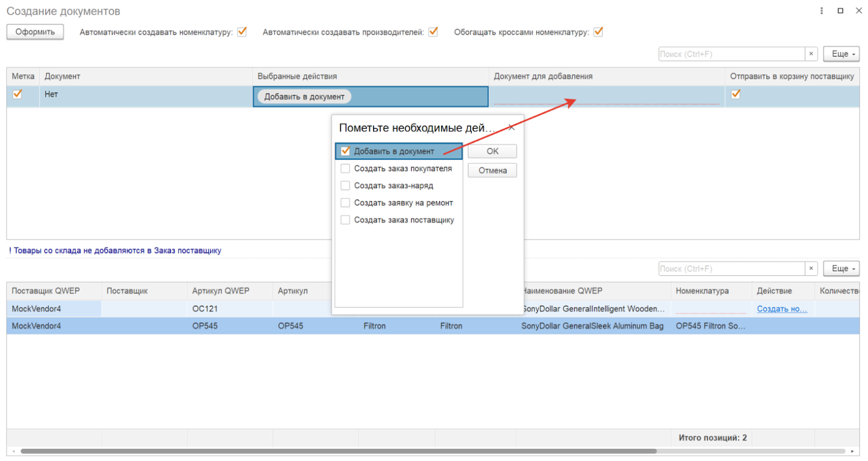Clear the lower search field with x icon

tap(811, 269)
